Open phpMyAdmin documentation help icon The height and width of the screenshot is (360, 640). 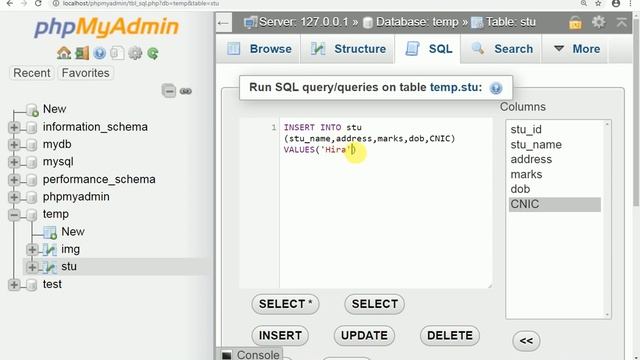coord(99,53)
